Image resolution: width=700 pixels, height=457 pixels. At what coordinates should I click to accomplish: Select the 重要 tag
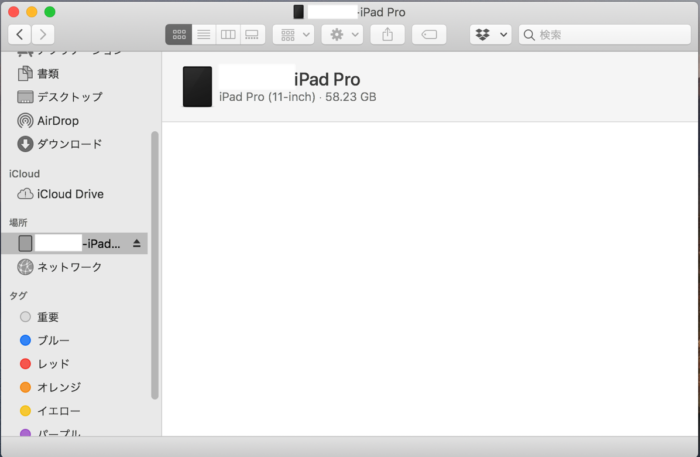coord(75,317)
